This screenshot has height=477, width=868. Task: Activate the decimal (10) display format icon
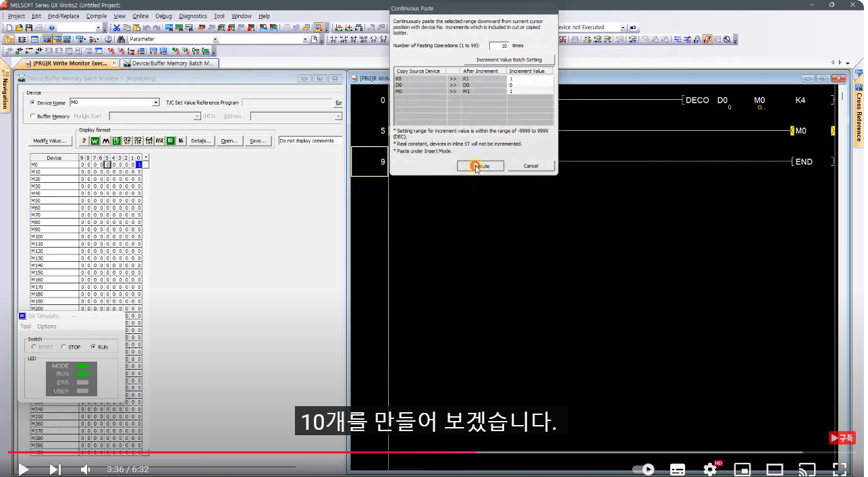point(170,140)
